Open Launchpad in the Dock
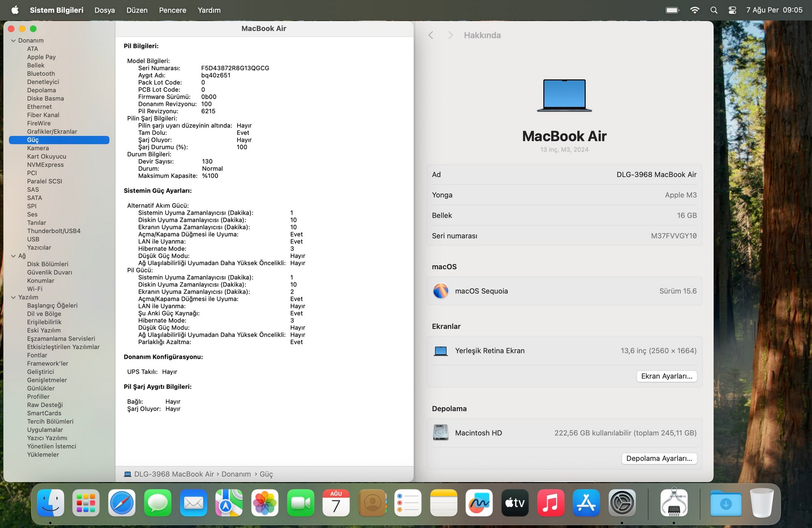812x528 pixels. coord(86,503)
